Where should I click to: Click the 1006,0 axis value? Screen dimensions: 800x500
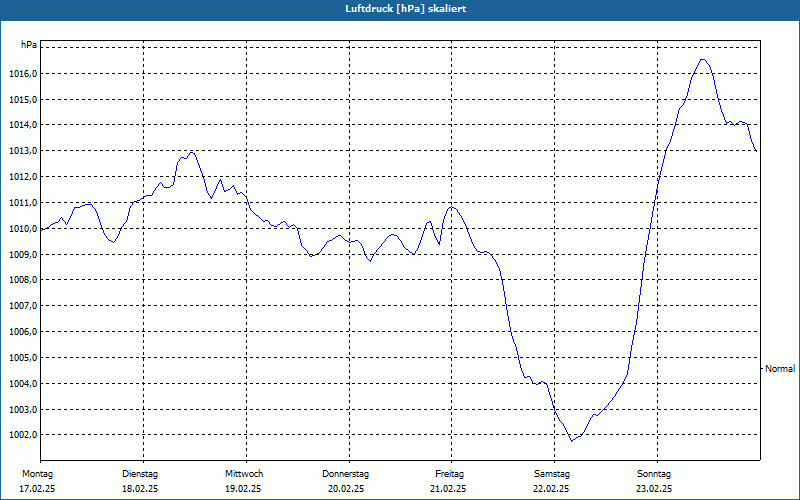[23, 332]
